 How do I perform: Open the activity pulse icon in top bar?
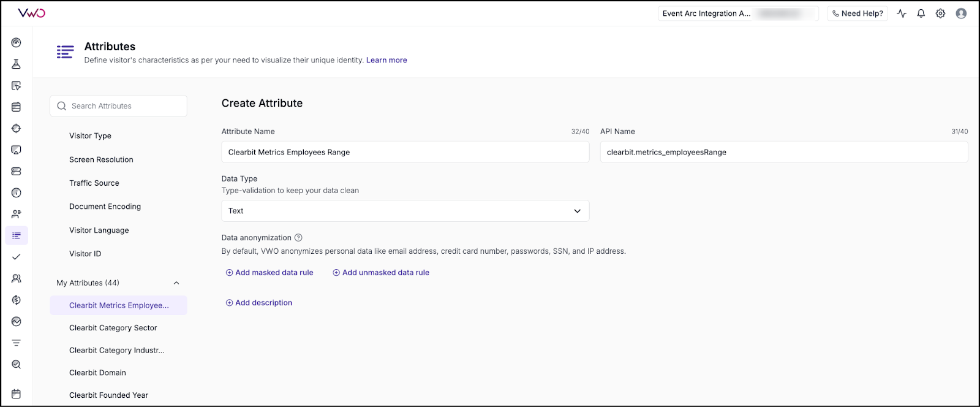click(x=902, y=13)
